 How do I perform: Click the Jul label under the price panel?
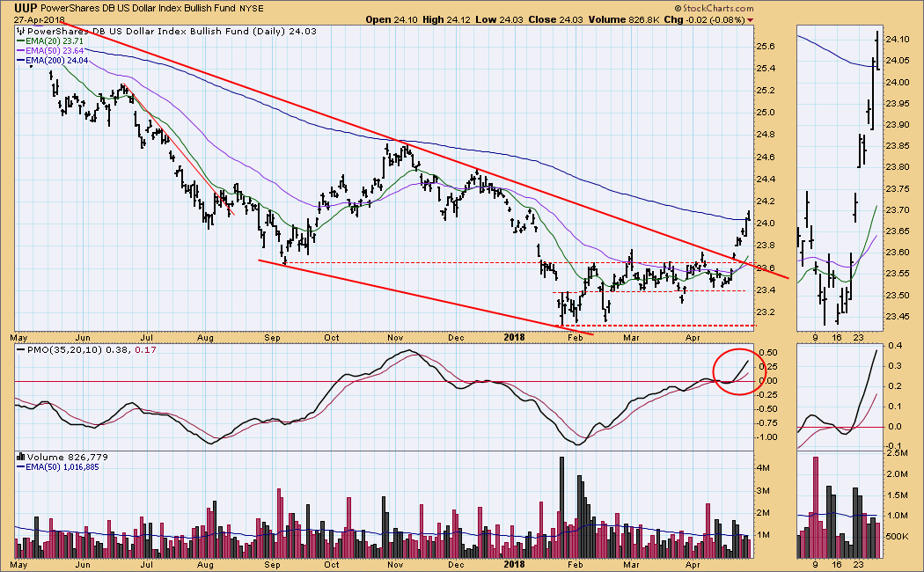coord(146,338)
